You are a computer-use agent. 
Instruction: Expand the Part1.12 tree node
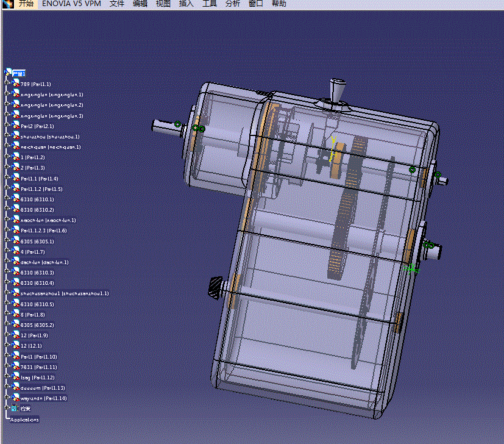pyautogui.click(x=7, y=376)
